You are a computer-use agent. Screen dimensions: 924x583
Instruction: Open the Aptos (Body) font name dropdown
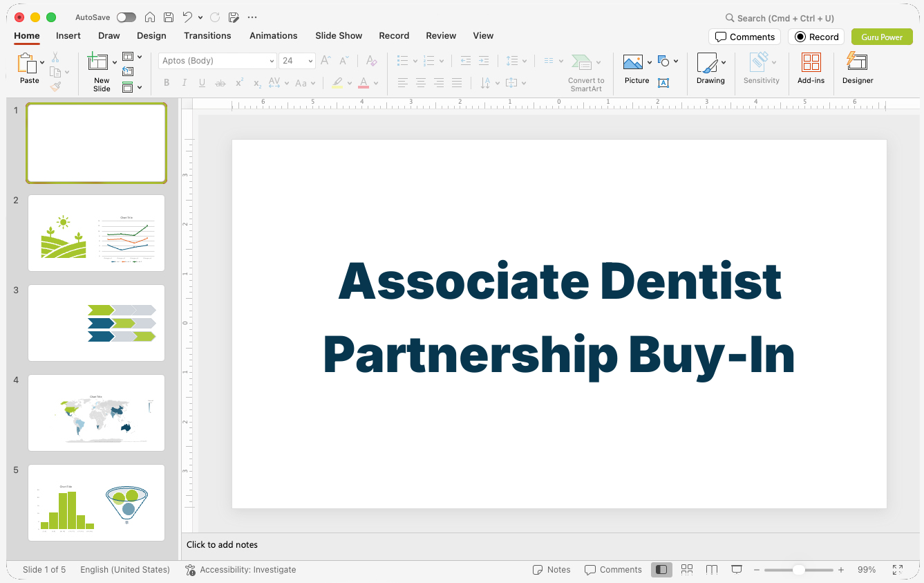click(272, 61)
